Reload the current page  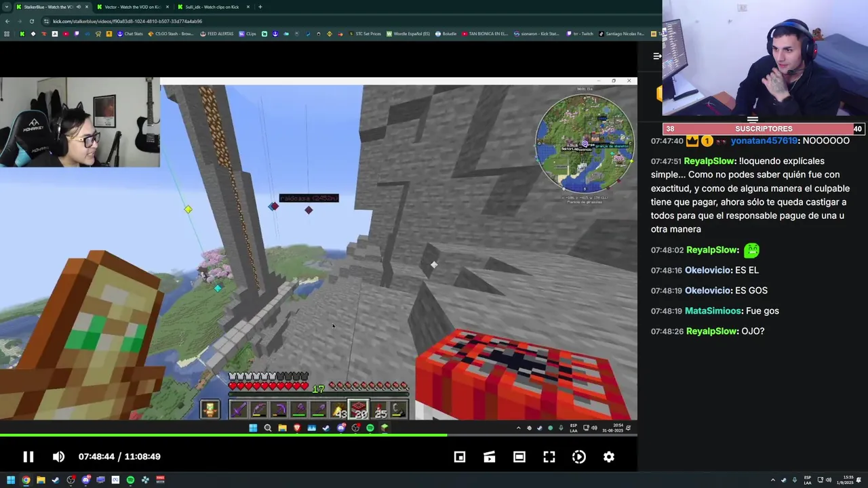31,21
